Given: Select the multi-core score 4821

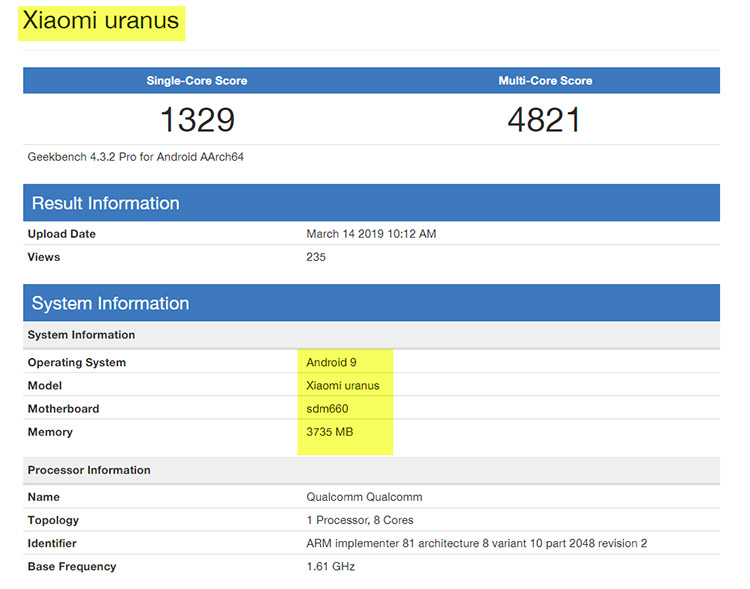Looking at the screenshot, I should click(544, 120).
